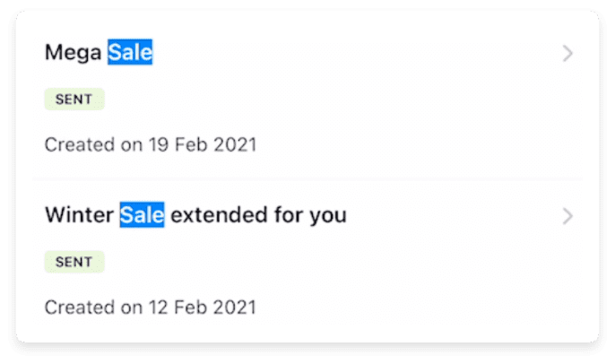Click the word Mega in the first title
615x364 pixels.
[74, 54]
